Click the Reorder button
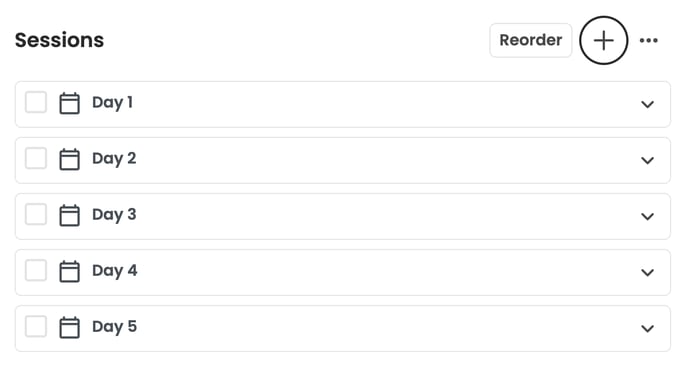 [x=530, y=40]
